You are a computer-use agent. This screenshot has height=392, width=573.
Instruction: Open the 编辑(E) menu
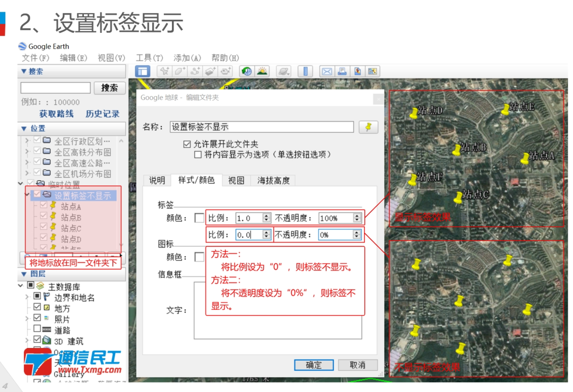(x=73, y=58)
